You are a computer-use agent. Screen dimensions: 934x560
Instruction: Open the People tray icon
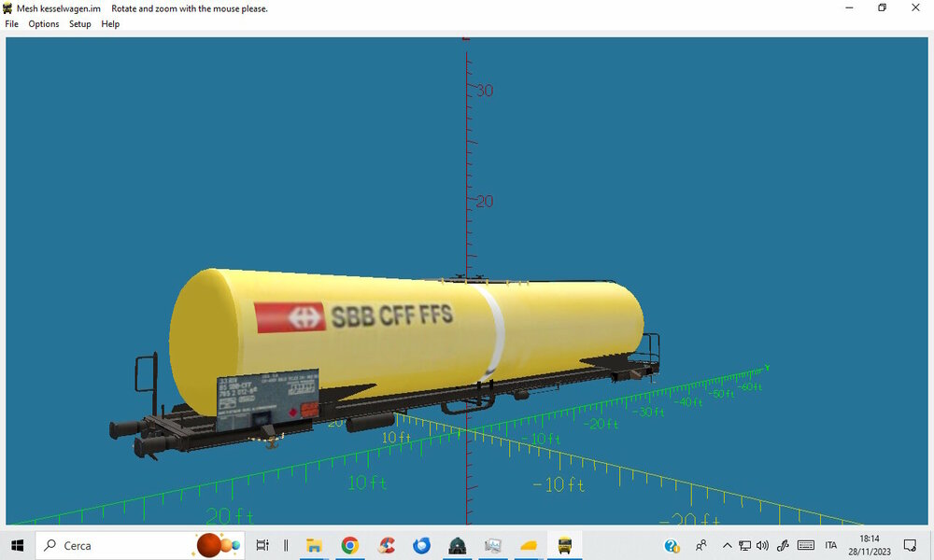click(701, 545)
